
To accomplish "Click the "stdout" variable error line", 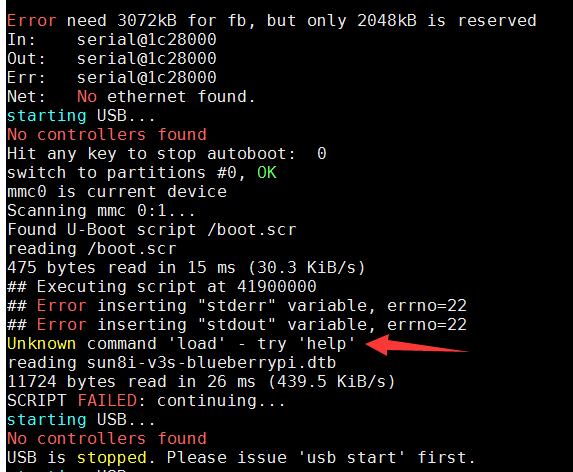I will click(237, 325).
